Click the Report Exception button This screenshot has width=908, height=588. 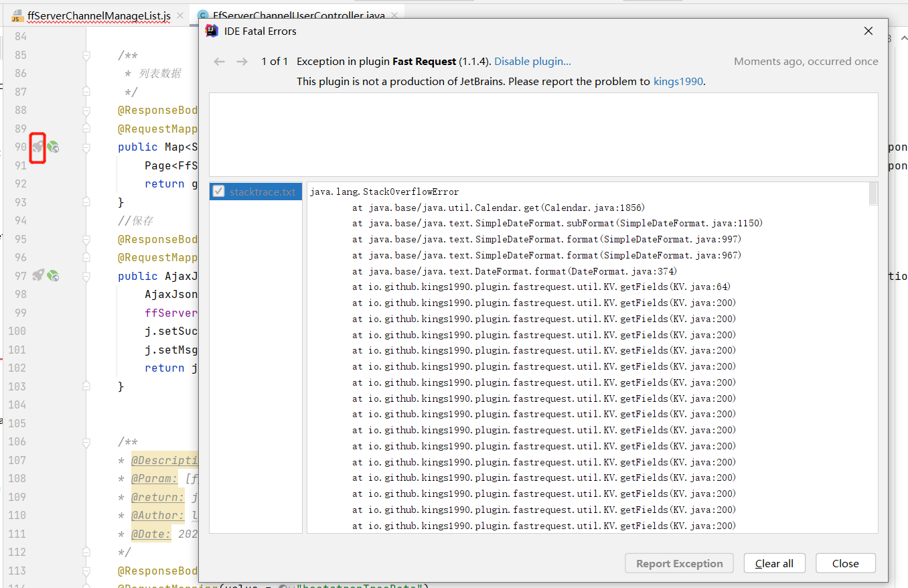pos(679,563)
